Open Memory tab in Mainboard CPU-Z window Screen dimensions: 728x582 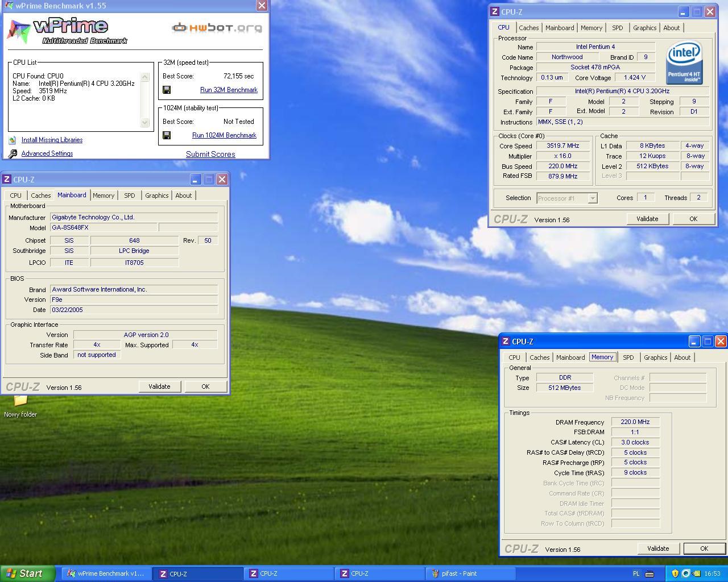click(104, 196)
